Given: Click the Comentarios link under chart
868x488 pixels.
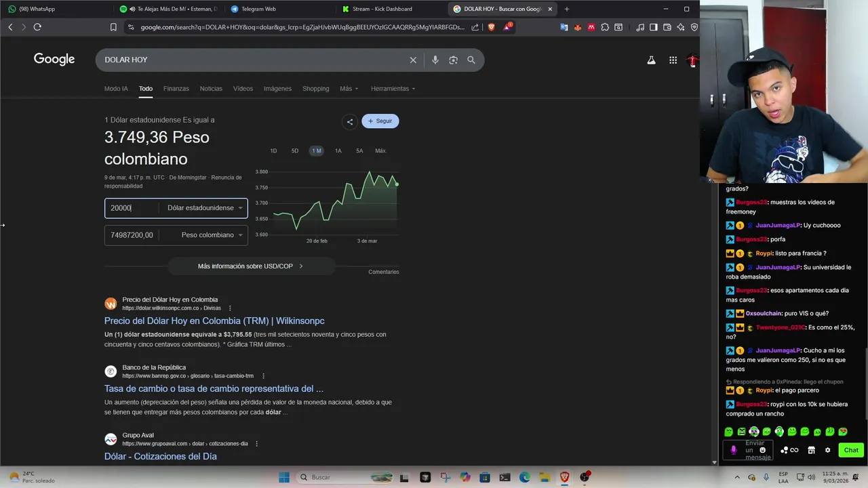Looking at the screenshot, I should click(x=384, y=272).
